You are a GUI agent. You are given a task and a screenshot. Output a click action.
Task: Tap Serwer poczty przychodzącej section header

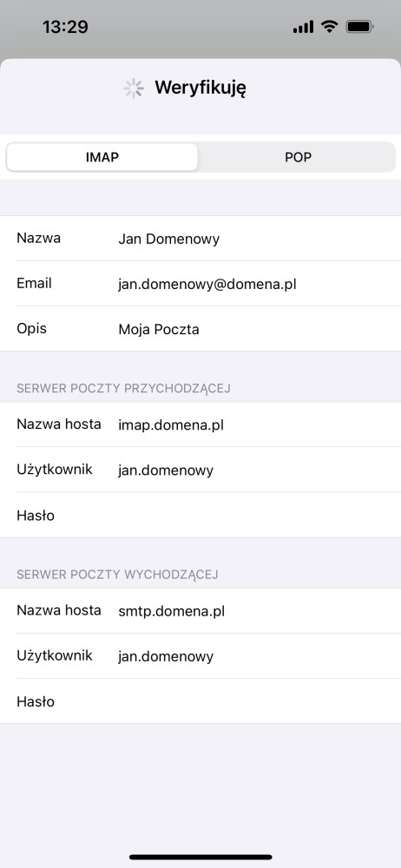click(x=123, y=389)
